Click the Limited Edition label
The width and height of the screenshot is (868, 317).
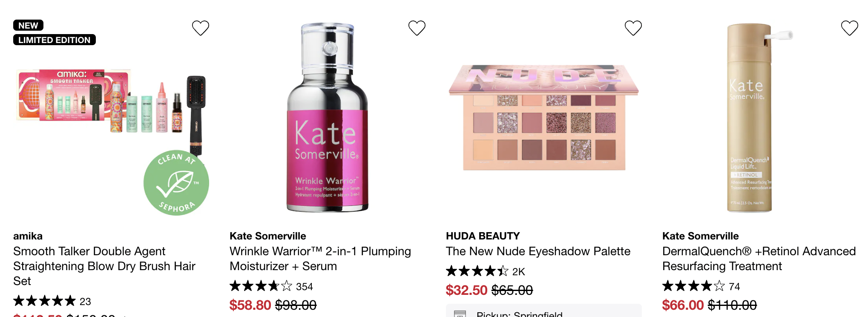click(55, 40)
